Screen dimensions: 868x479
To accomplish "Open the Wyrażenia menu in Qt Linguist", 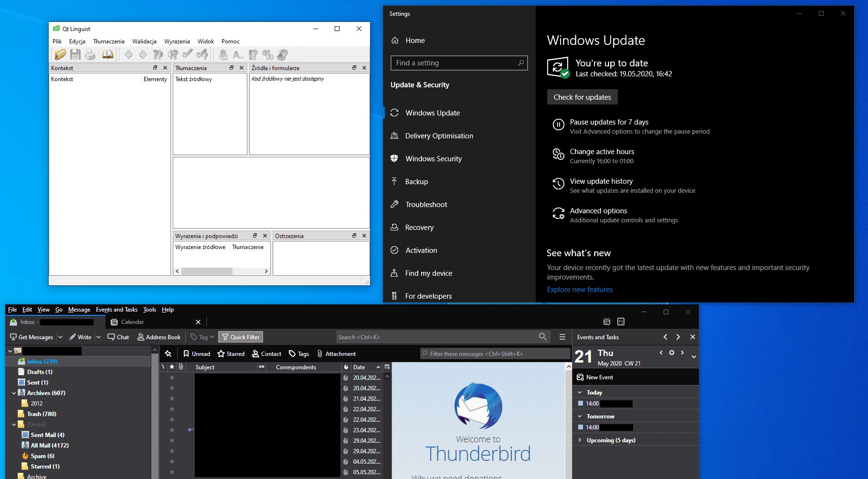I will point(177,42).
